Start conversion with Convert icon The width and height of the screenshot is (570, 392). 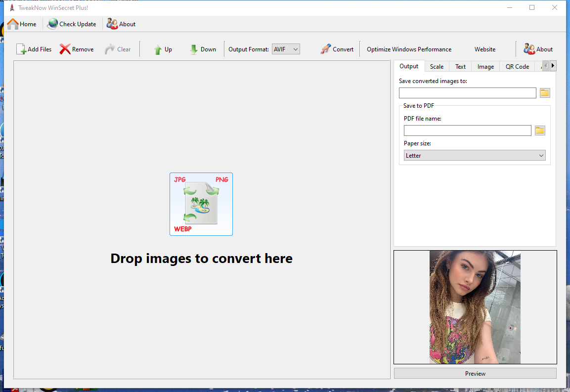[326, 49]
